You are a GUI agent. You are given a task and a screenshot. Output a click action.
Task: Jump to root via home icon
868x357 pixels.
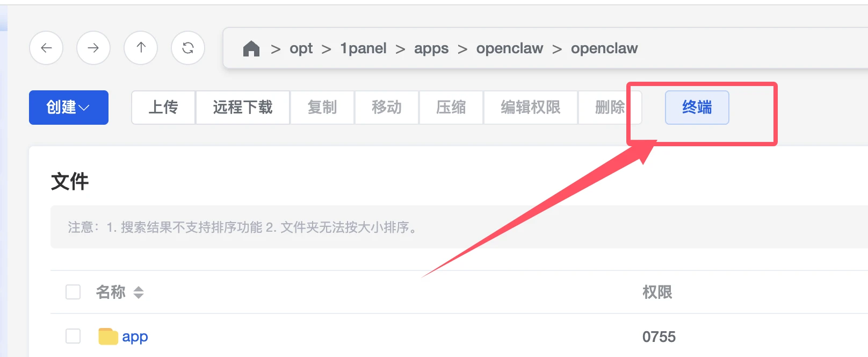(x=251, y=48)
